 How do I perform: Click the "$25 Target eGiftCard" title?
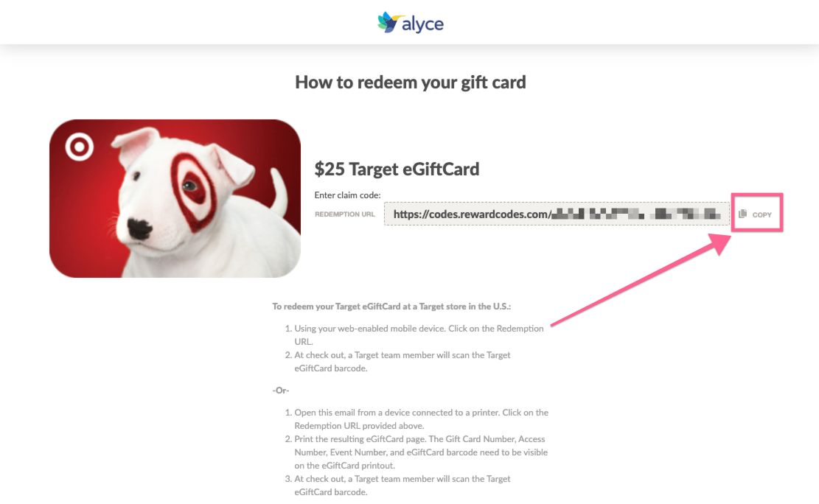(x=397, y=169)
